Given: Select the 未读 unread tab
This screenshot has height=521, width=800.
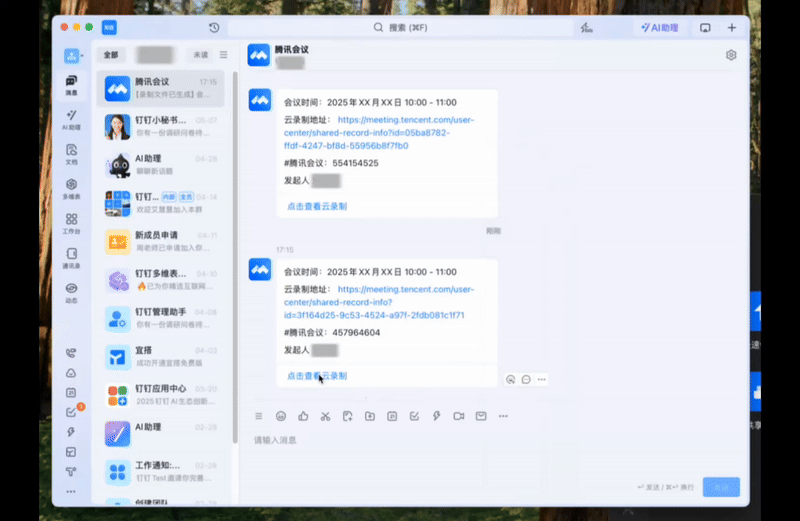Looking at the screenshot, I should 201,55.
